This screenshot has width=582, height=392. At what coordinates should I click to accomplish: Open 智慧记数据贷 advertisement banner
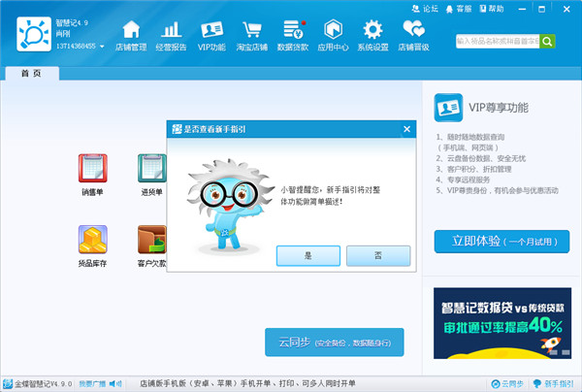click(x=502, y=323)
